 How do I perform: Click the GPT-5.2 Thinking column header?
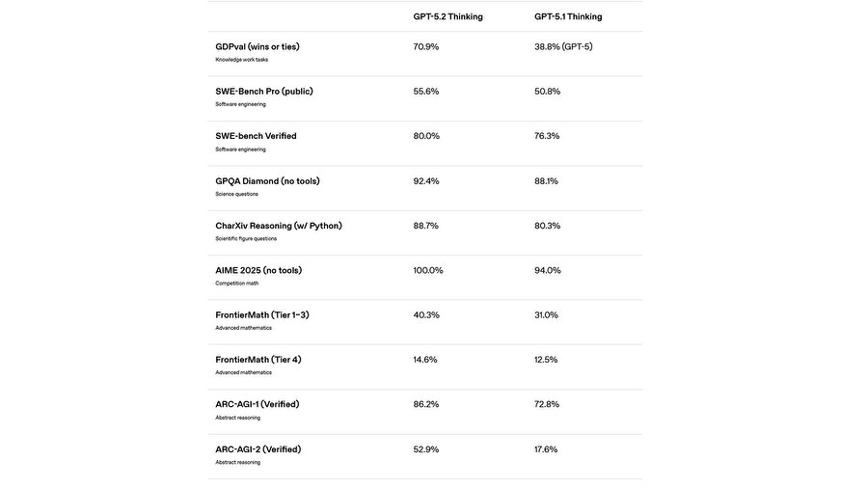click(448, 16)
